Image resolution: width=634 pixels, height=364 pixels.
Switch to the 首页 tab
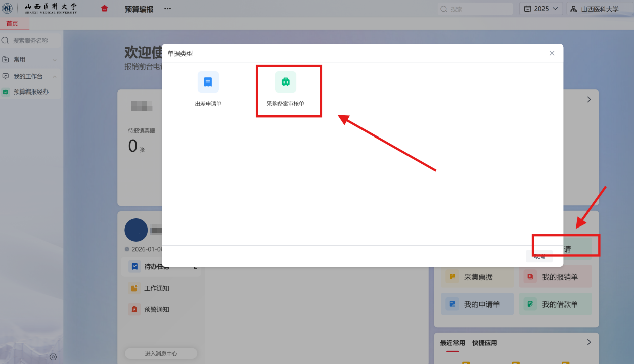pyautogui.click(x=12, y=24)
